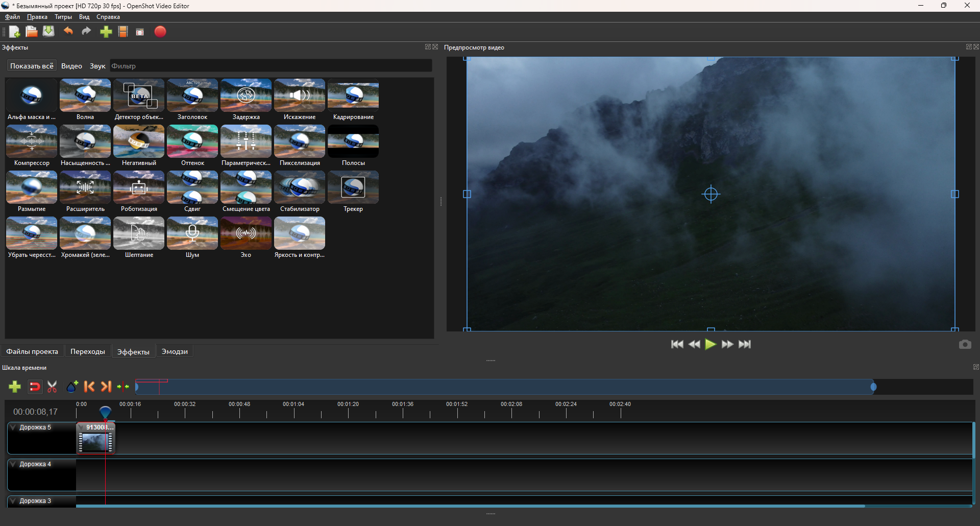The width and height of the screenshot is (980, 526).
Task: Click the blue playhead marker
Action: (105, 412)
